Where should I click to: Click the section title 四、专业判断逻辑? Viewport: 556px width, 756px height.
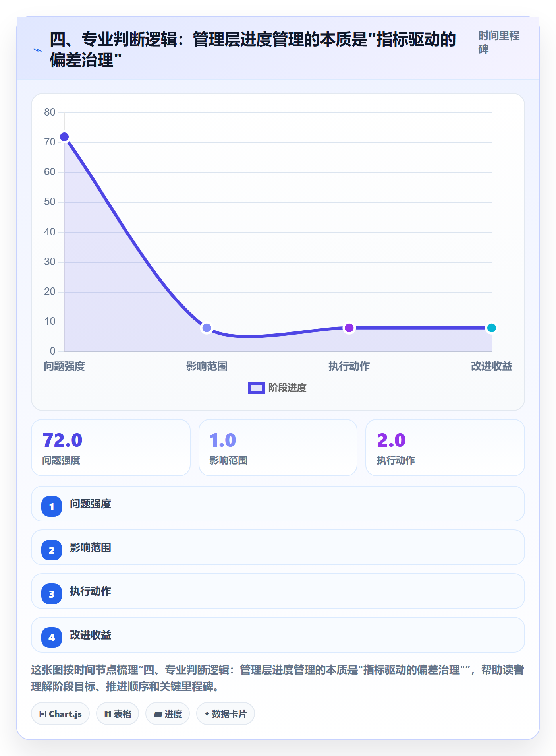coord(253,50)
